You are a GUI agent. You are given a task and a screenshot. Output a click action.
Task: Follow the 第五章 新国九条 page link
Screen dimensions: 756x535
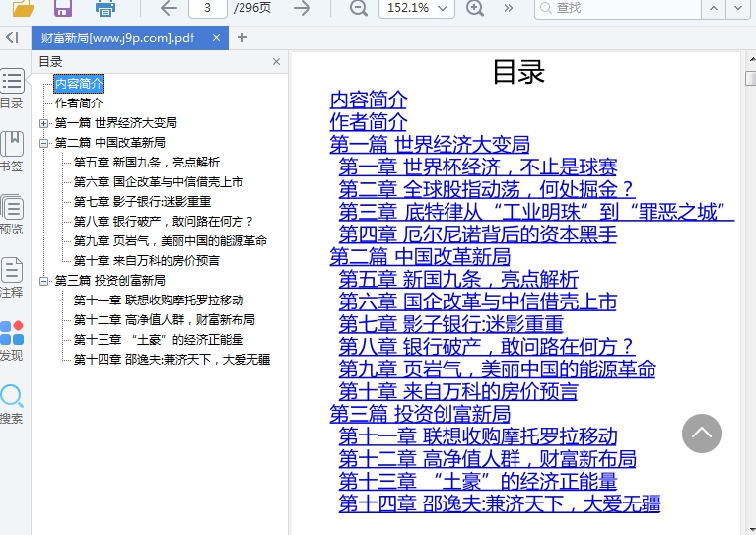click(x=458, y=280)
